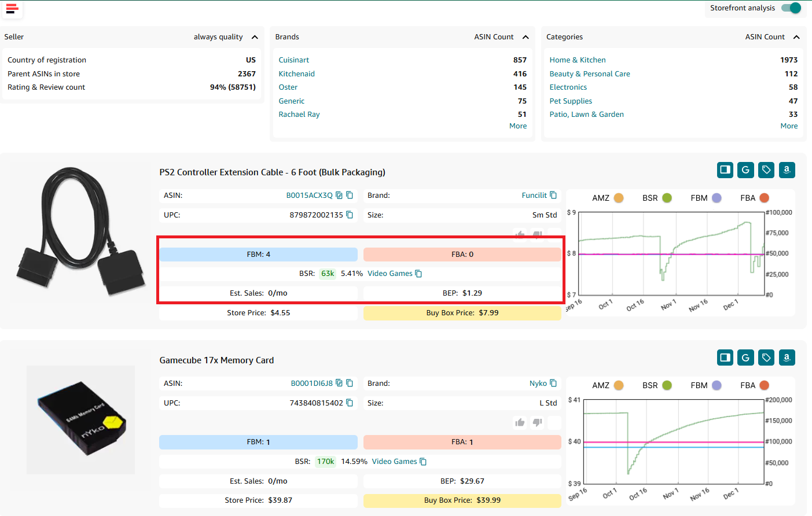Viewport: 812px width, 516px height.
Task: Collapse the Categories panel
Action: [797, 36]
